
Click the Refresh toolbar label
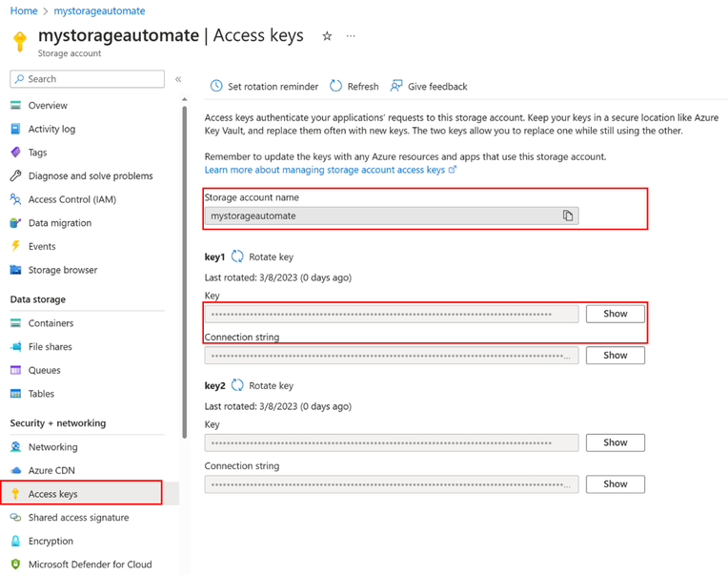[363, 87]
